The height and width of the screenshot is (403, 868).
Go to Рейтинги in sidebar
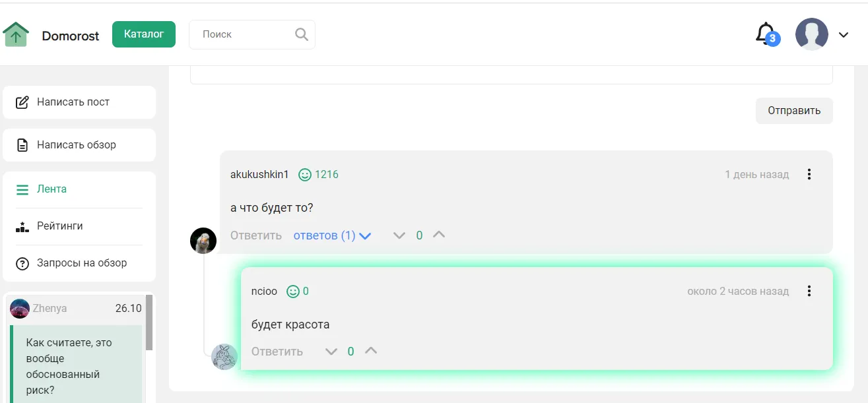(x=59, y=226)
